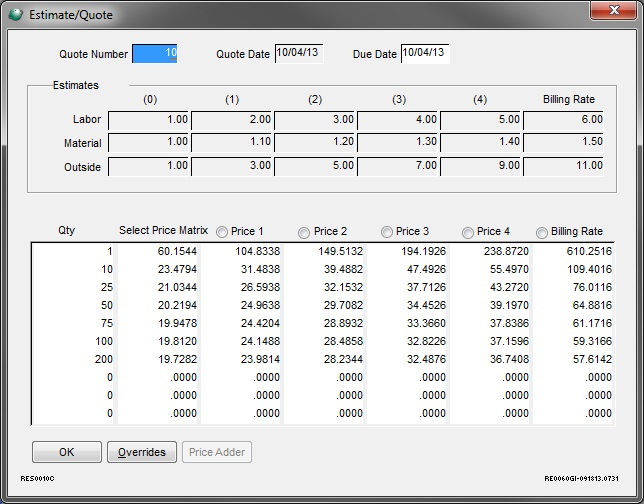This screenshot has height=504, width=644.
Task: Click Material Billing Rate field 1.50
Action: (x=563, y=142)
